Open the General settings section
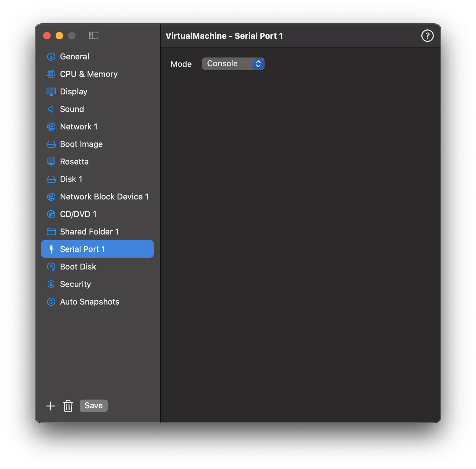Image resolution: width=476 pixels, height=469 pixels. coord(74,57)
